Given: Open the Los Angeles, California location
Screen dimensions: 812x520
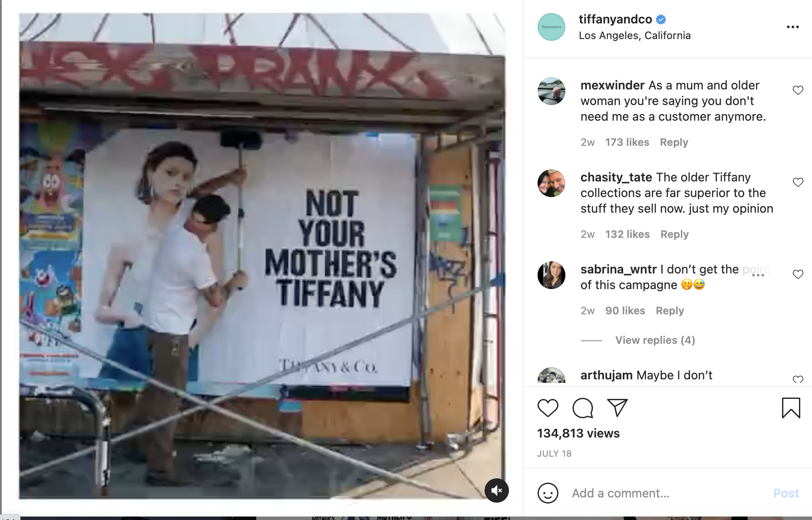Looking at the screenshot, I should [634, 36].
